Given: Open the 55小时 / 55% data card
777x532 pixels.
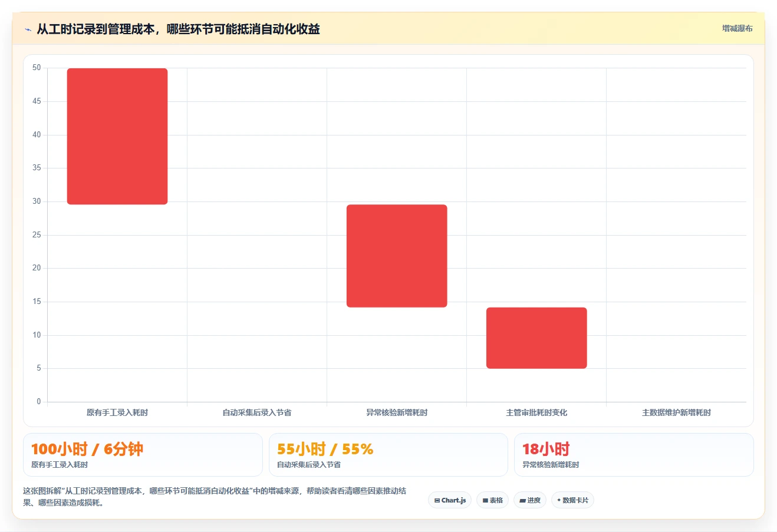Looking at the screenshot, I should [388, 455].
